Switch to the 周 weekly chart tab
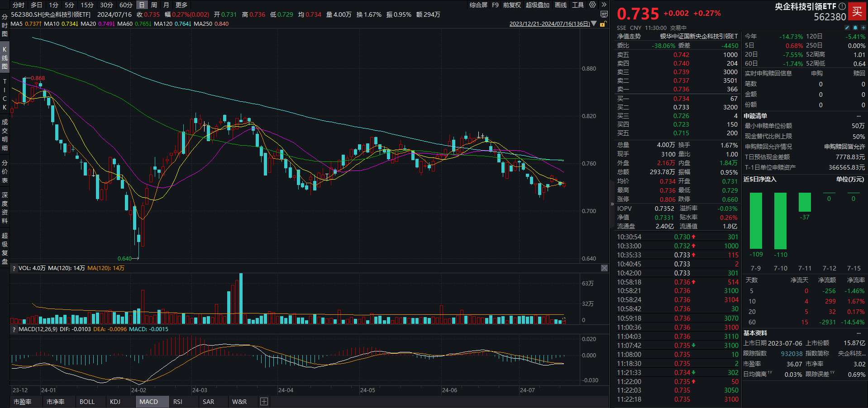 click(154, 5)
